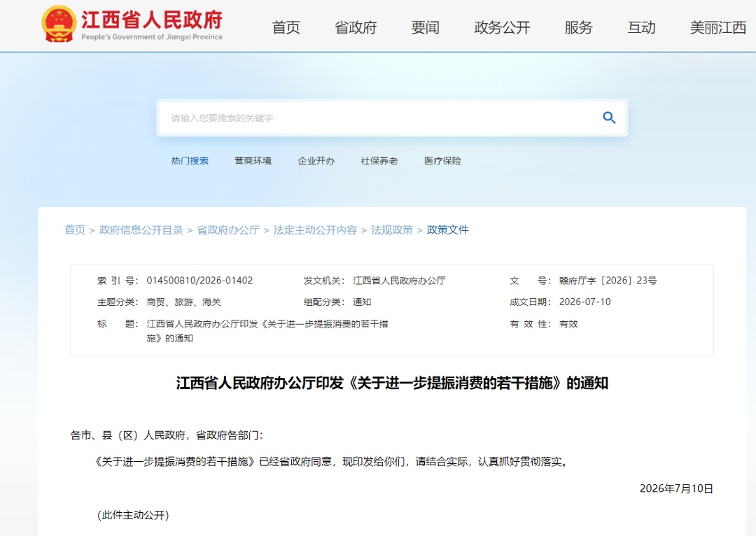Open the 要闻 navigation menu item
This screenshot has width=756, height=536.
tap(426, 27)
